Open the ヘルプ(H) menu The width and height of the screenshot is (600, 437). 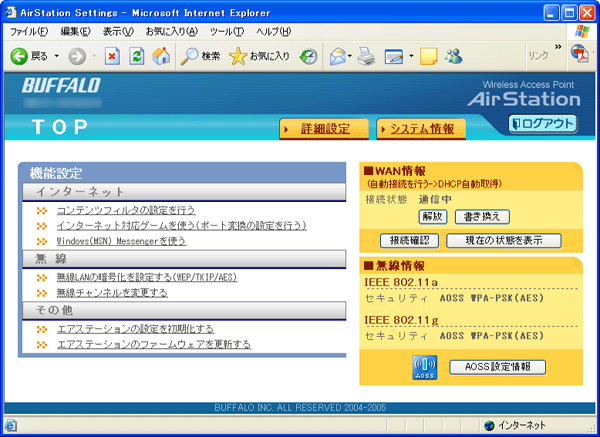tap(274, 32)
